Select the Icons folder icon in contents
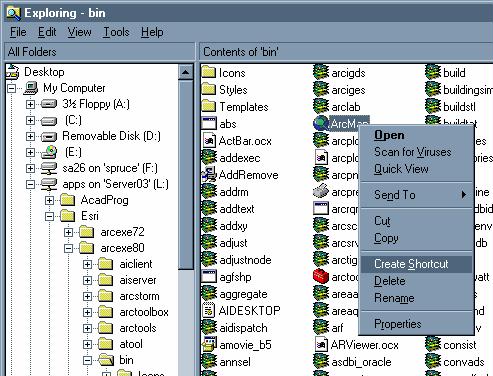Screen dimensions: 493x376 tap(209, 72)
